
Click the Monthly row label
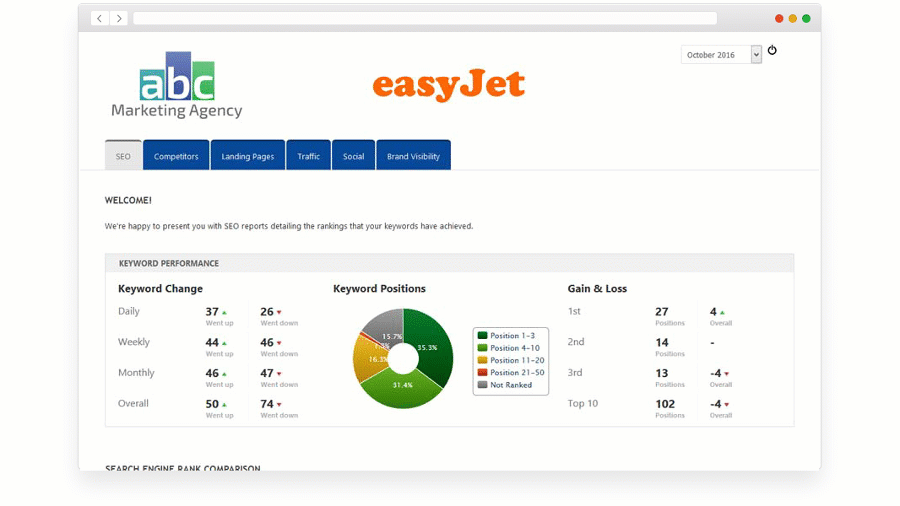coord(136,373)
